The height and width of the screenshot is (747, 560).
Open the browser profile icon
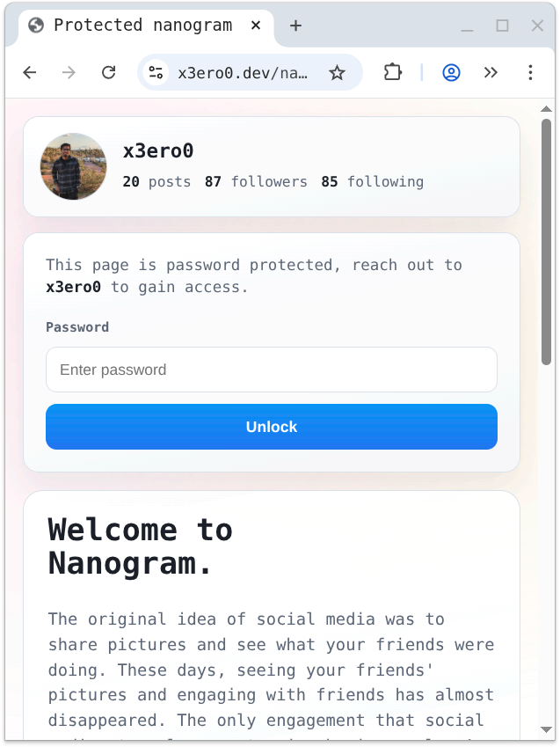click(x=451, y=73)
